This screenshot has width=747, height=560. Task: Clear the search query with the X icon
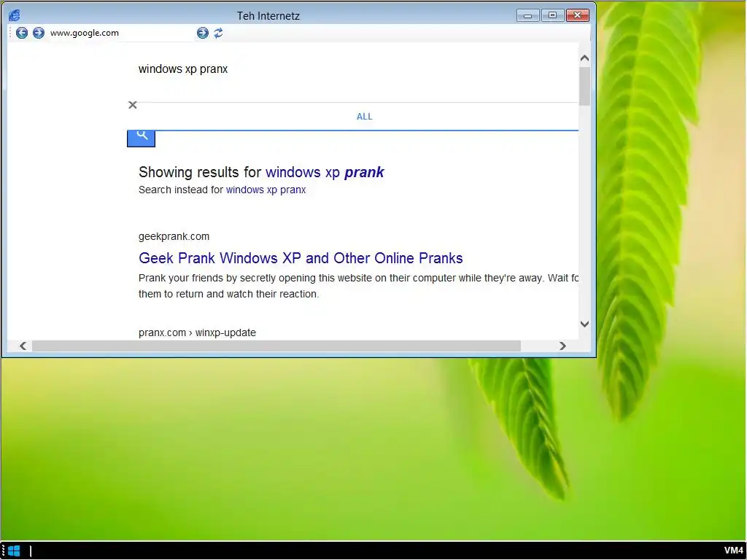[x=133, y=105]
